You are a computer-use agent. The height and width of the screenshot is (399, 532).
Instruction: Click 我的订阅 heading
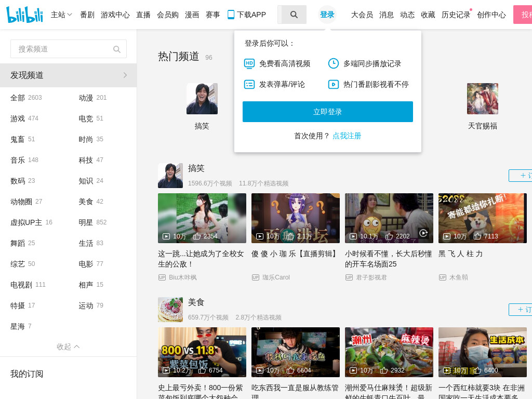(x=27, y=374)
